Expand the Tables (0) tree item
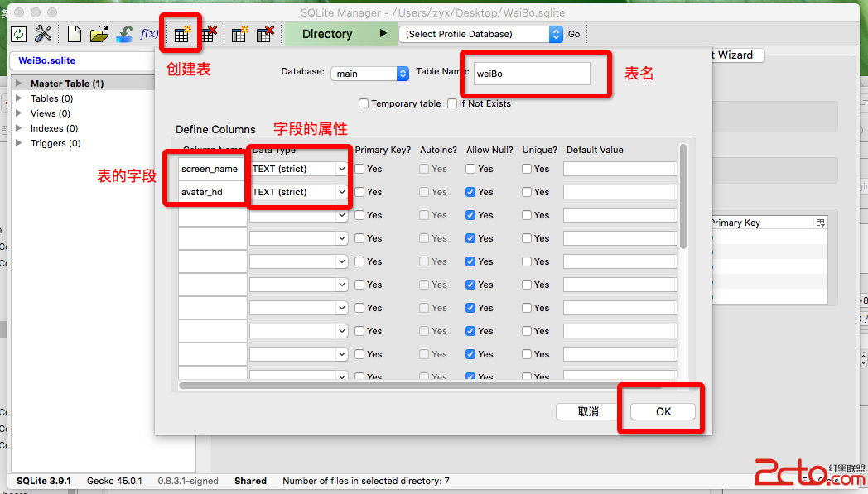The width and height of the screenshot is (868, 494). [x=20, y=98]
